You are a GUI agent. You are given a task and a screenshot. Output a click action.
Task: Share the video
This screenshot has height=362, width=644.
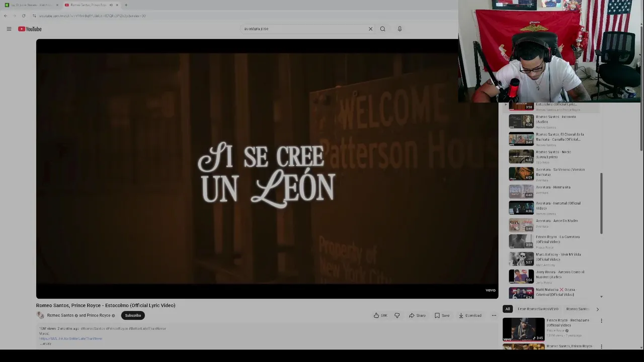pos(417,315)
